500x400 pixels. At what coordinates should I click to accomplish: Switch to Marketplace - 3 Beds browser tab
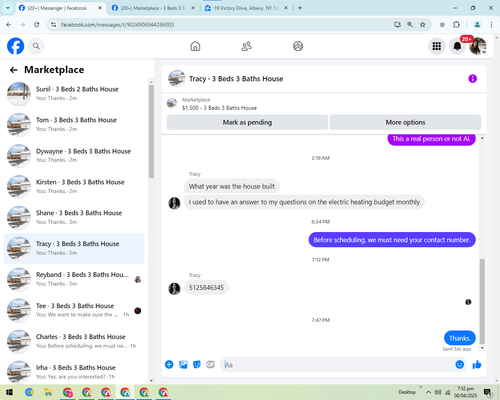pos(153,8)
